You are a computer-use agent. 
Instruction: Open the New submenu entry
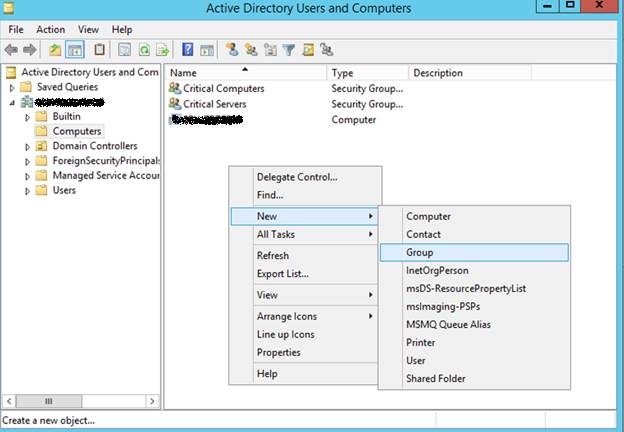304,216
